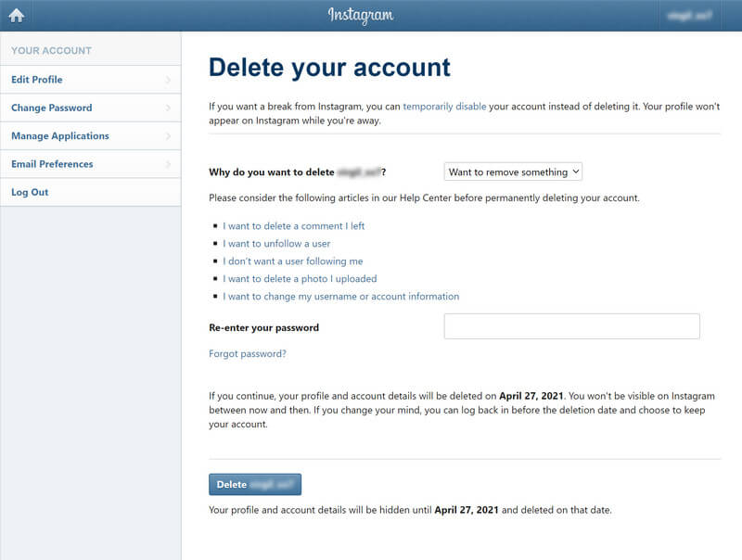This screenshot has width=742, height=560.
Task: Expand the deletion reason dropdown
Action: pyautogui.click(x=513, y=172)
